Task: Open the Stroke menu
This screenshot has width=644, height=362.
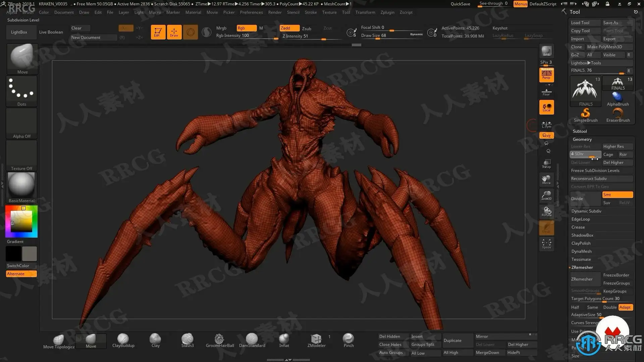Action: [x=311, y=12]
